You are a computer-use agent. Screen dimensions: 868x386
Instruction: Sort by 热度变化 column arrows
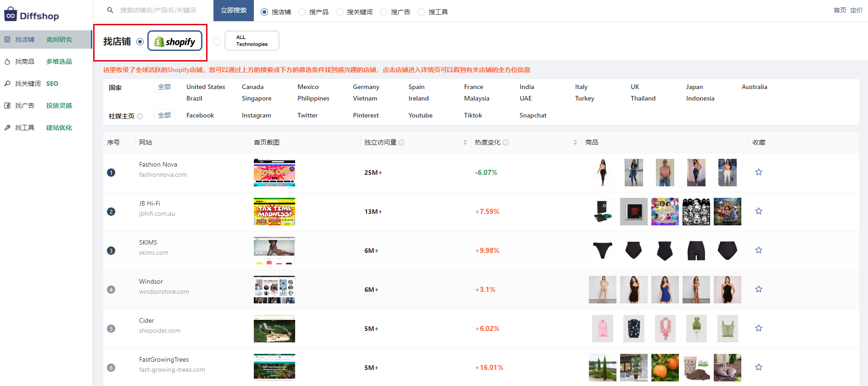tap(575, 143)
